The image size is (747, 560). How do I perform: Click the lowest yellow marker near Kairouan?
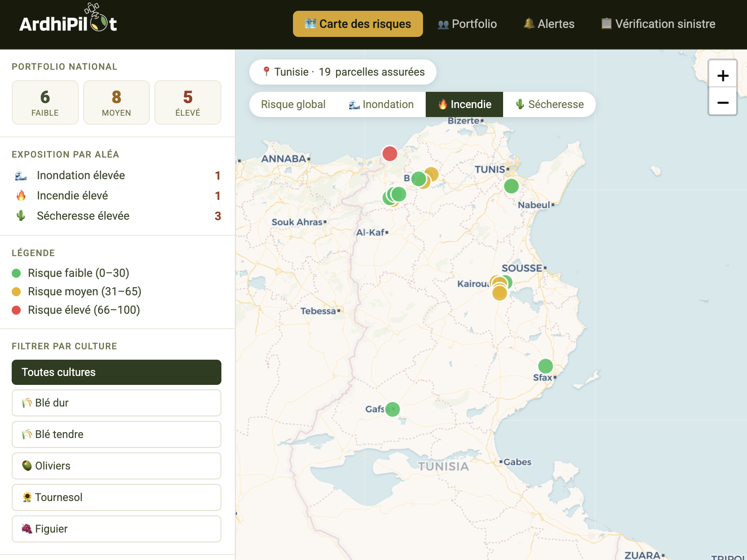tap(499, 293)
